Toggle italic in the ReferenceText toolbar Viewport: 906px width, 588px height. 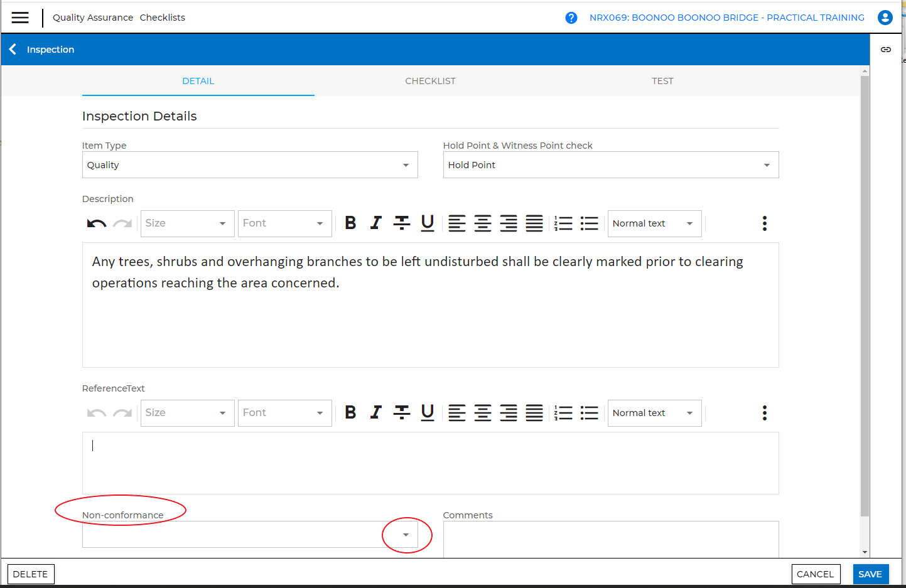tap(375, 413)
